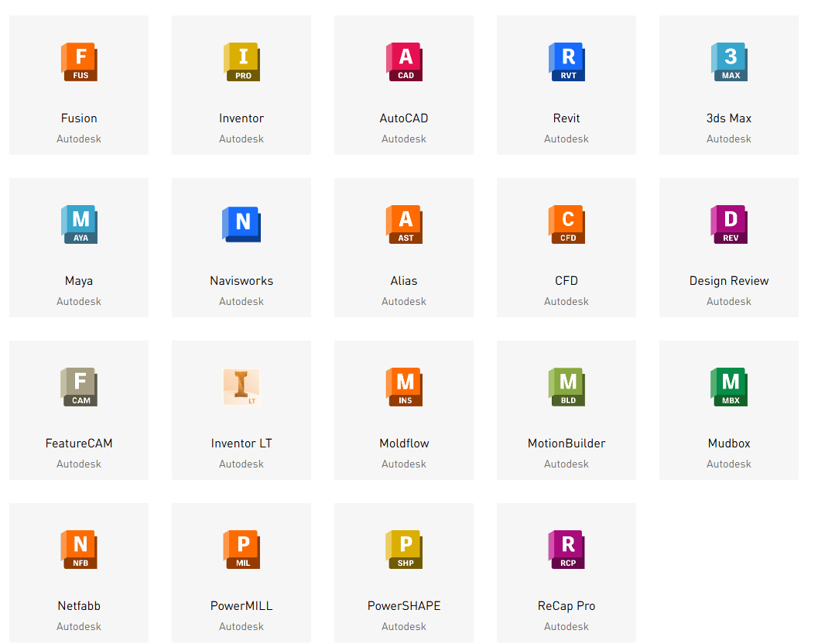
Task: Click the blue Revit RVT icon
Action: [566, 62]
